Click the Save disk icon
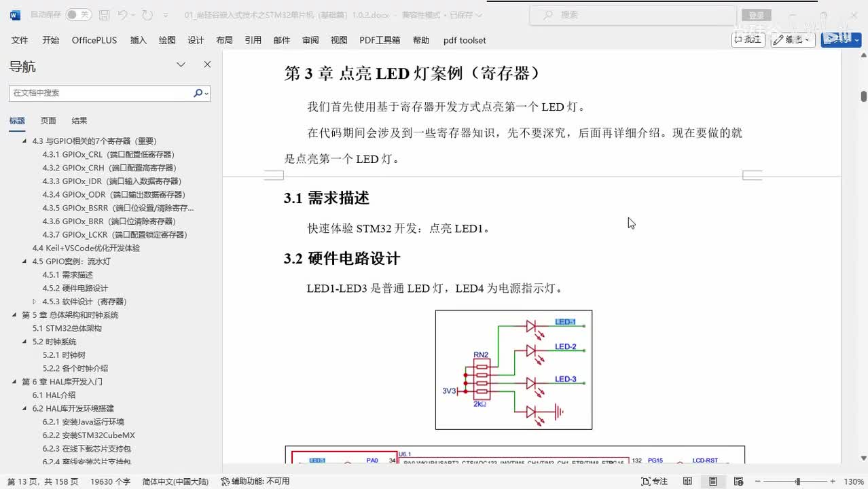This screenshot has height=489, width=868. (104, 15)
